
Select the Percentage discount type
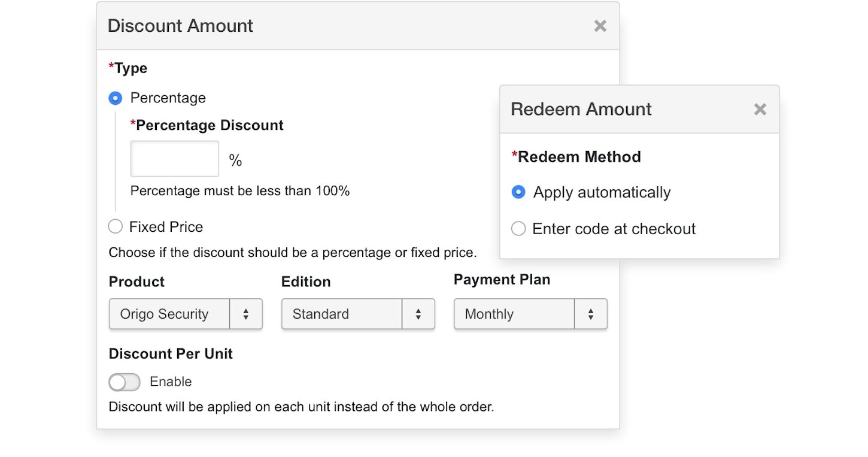116,98
